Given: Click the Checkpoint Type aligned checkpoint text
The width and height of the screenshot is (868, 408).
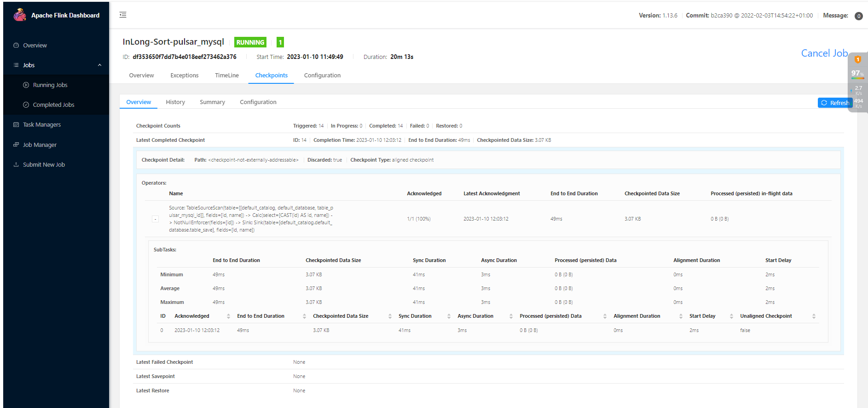Looking at the screenshot, I should (x=392, y=160).
